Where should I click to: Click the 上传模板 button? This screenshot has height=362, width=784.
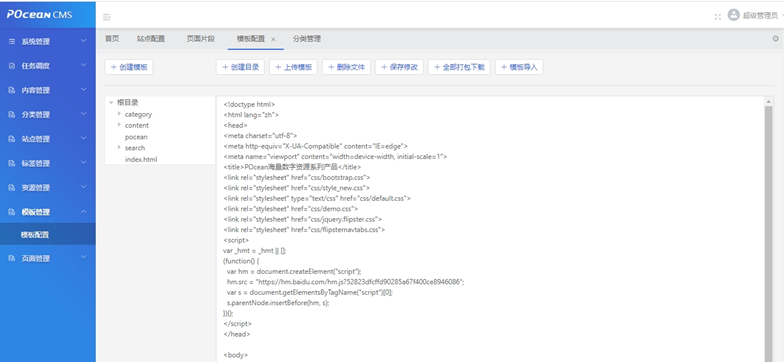pyautogui.click(x=294, y=67)
